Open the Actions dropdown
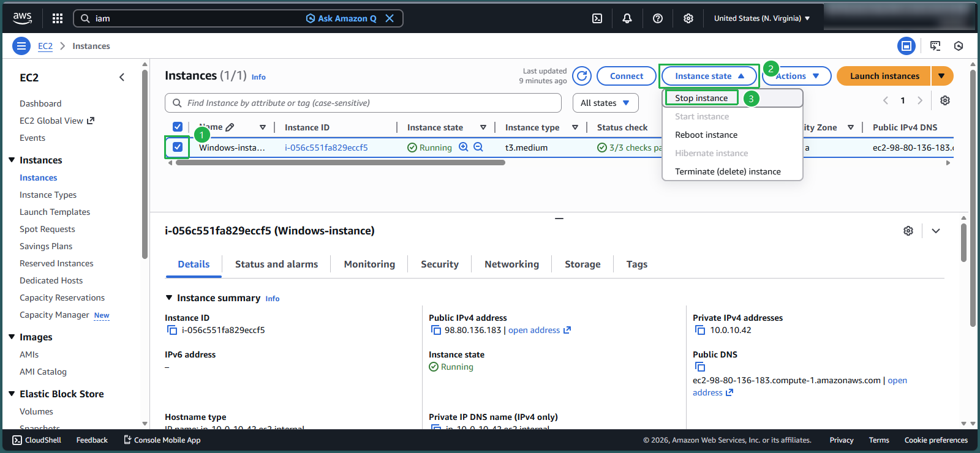 tap(797, 76)
